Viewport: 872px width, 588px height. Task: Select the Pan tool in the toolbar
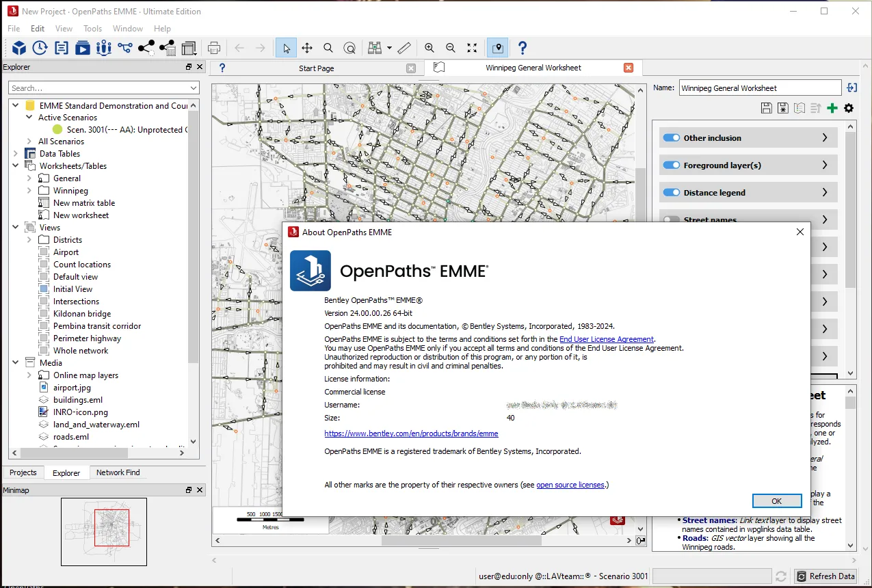[x=307, y=48]
